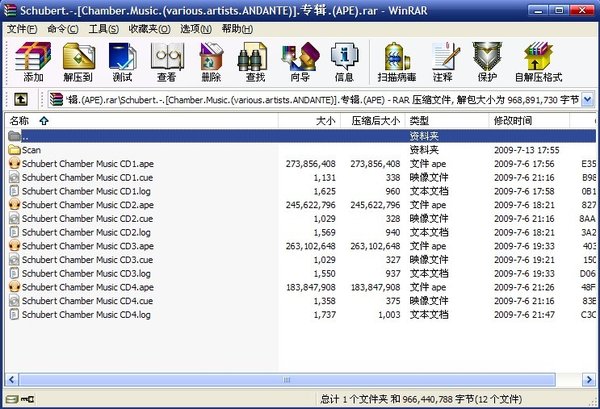This screenshot has width=600, height=409.
Task: Select Schubert Chamber Music CD2.cue
Action: (x=87, y=219)
